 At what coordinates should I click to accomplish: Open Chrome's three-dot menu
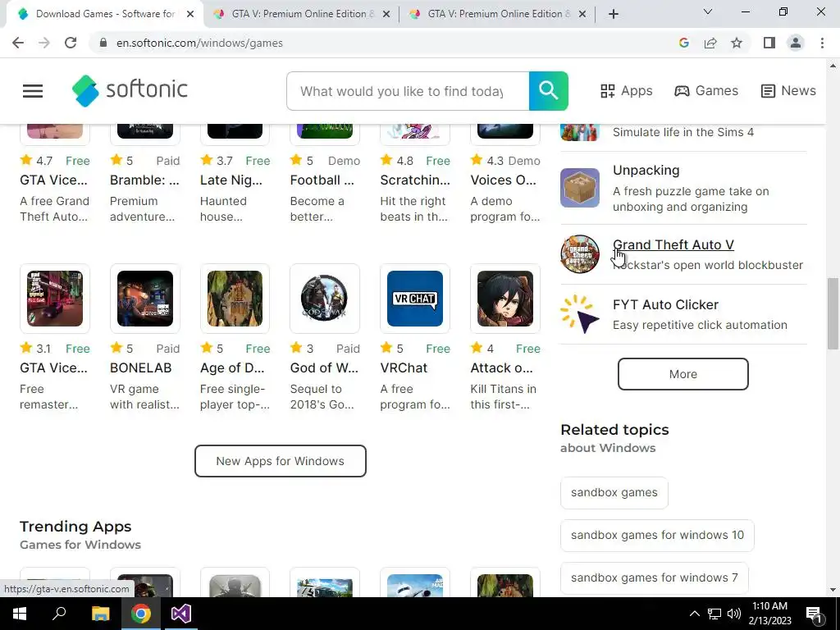822,43
